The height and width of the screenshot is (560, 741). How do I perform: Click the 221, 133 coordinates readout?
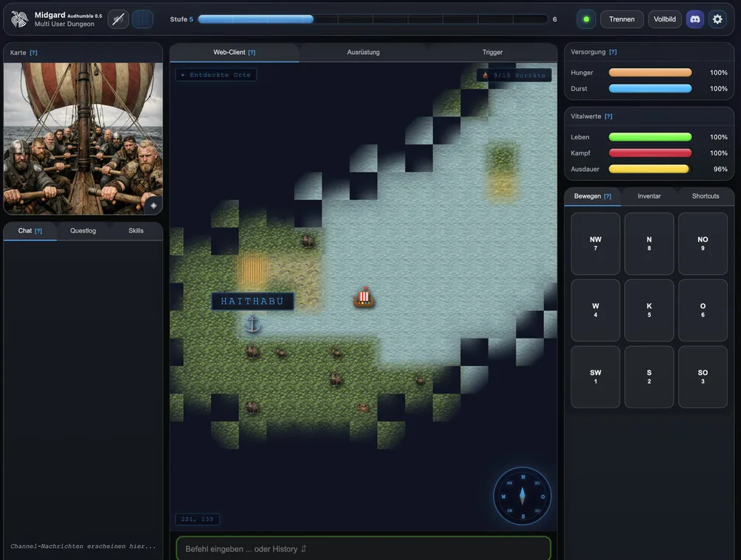pyautogui.click(x=197, y=519)
